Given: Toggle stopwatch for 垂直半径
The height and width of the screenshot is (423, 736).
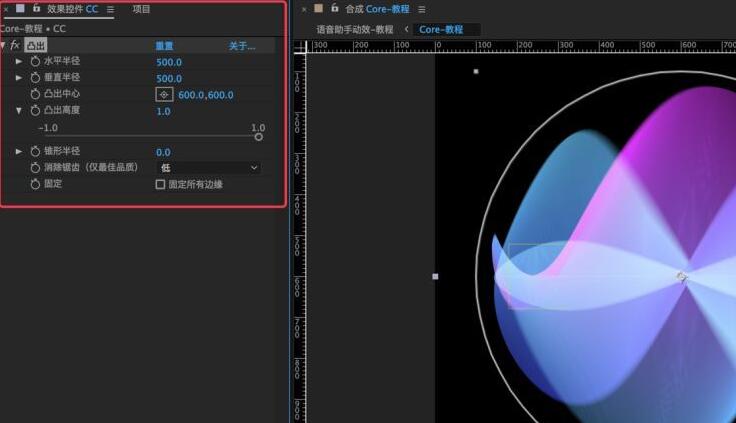Looking at the screenshot, I should [35, 78].
